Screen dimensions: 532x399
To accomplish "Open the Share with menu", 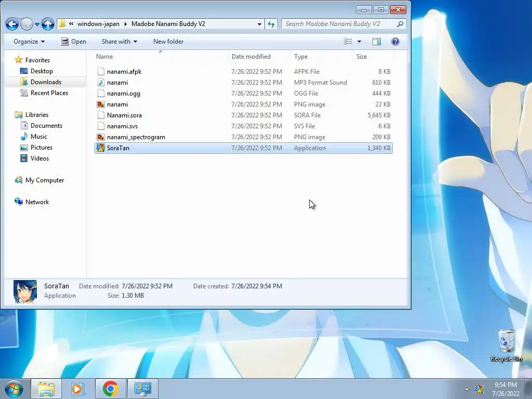I will pos(119,42).
